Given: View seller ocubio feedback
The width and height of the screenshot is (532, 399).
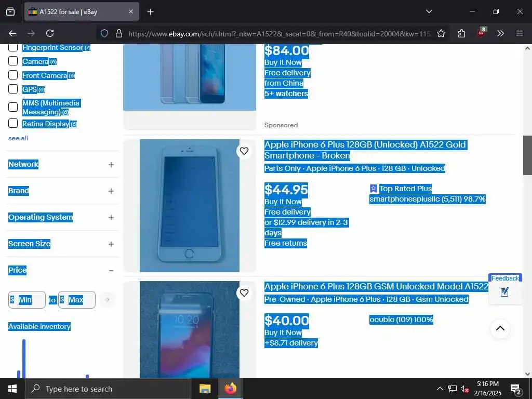Looking at the screenshot, I should [x=401, y=320].
